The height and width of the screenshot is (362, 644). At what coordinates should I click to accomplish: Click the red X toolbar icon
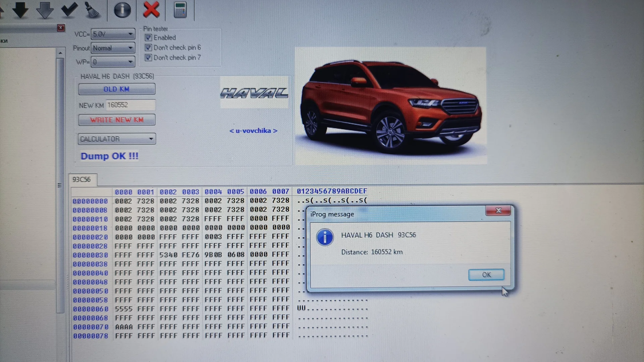tap(151, 9)
